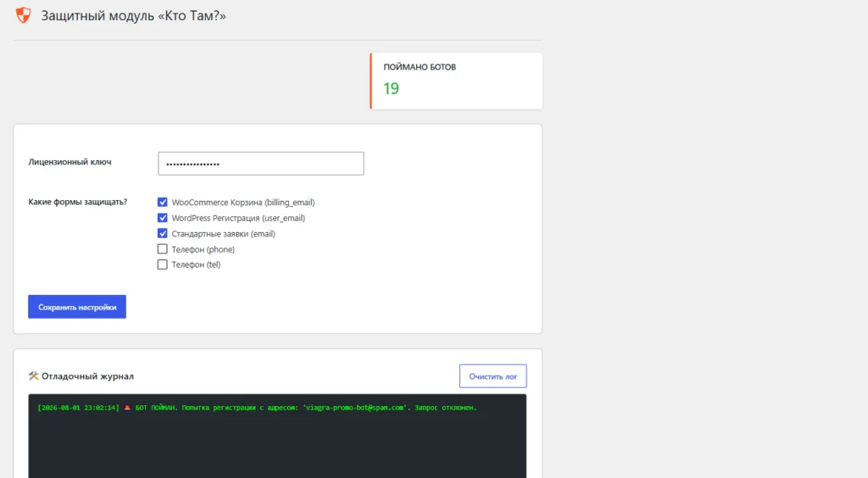Enable Телефон (phone) checkbox
The width and height of the screenshot is (868, 478).
point(162,249)
